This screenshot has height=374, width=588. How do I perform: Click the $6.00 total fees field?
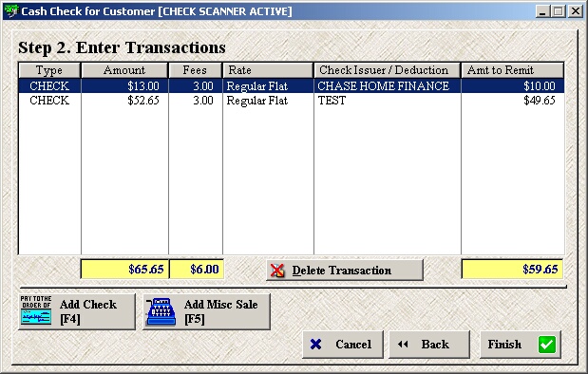click(197, 269)
